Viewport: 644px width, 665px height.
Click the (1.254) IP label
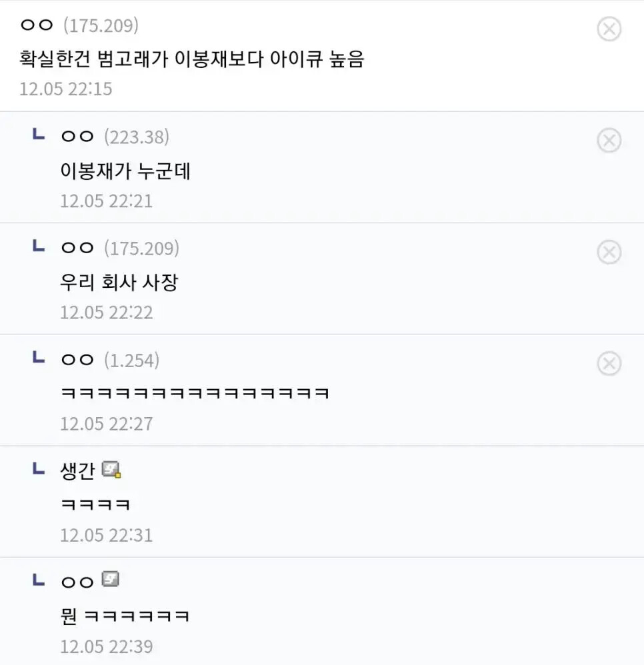click(x=131, y=360)
